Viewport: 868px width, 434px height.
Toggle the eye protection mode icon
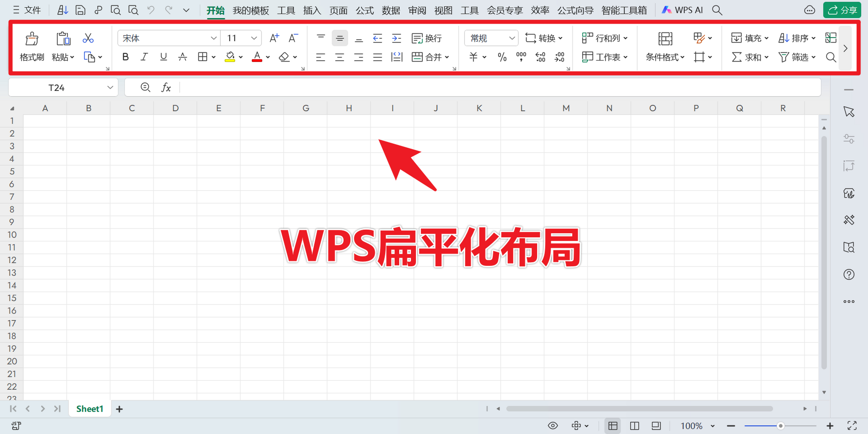553,426
